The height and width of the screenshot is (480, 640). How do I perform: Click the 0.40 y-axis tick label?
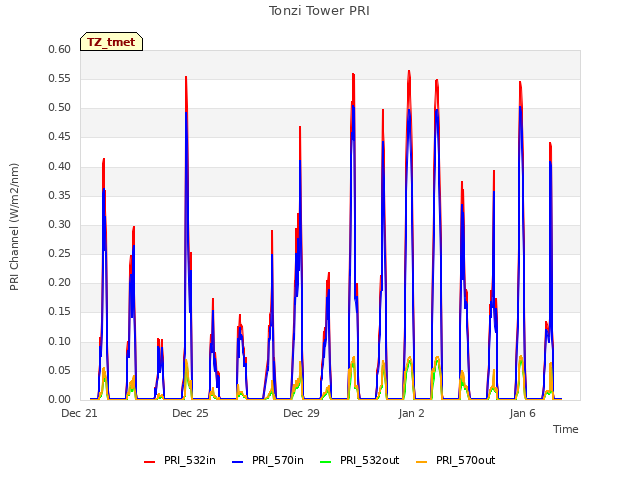tap(60, 166)
